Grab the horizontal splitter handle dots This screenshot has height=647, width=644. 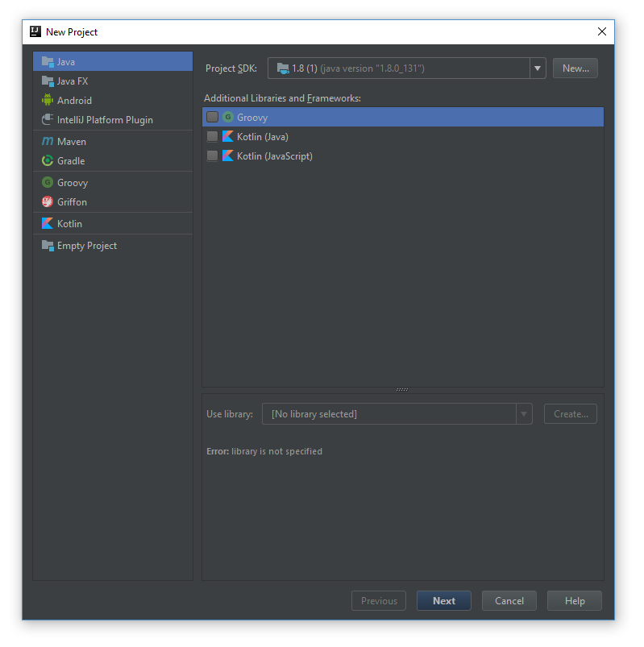(402, 389)
